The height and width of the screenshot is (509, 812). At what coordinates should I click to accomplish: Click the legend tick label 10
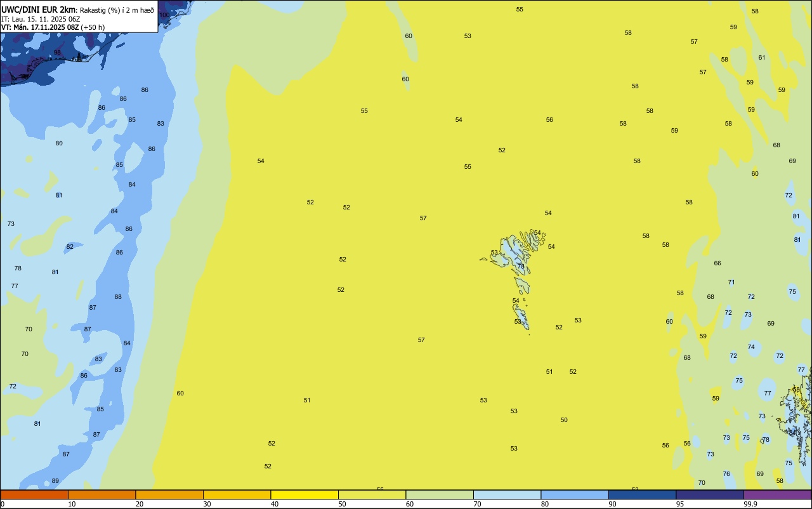72,504
